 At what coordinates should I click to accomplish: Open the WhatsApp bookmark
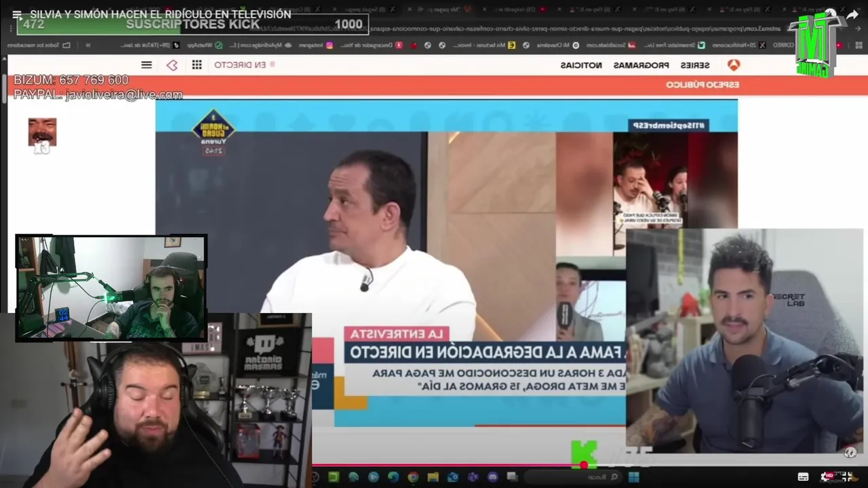coord(203,45)
